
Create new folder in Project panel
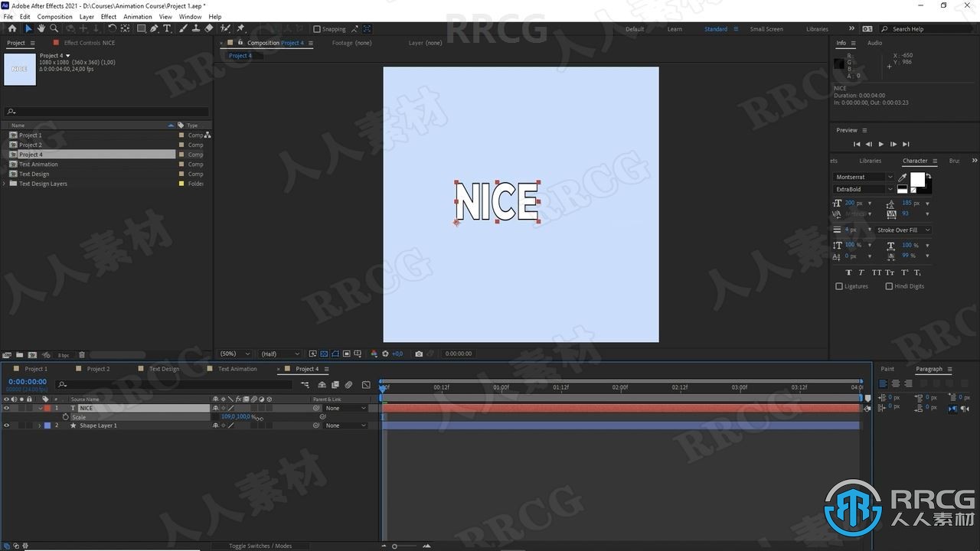point(19,355)
